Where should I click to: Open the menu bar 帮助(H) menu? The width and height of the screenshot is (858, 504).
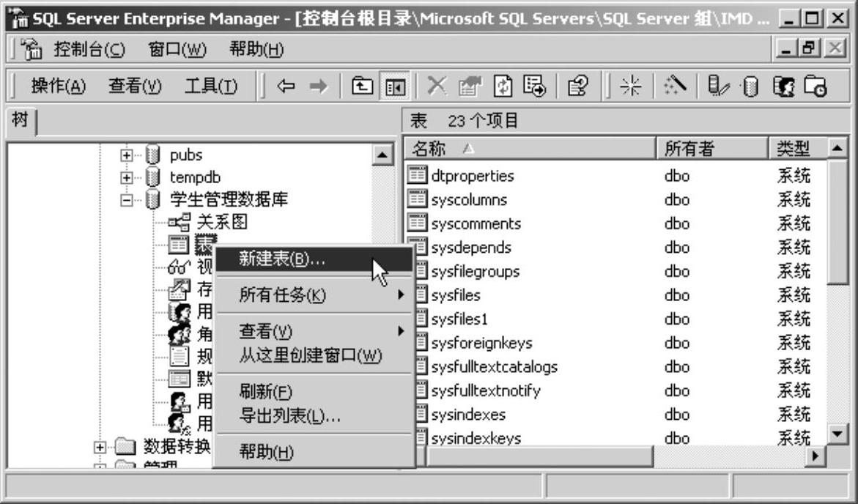coord(256,50)
